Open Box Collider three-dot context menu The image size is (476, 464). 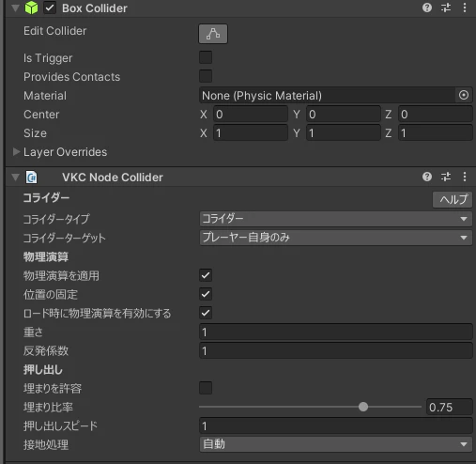(x=465, y=8)
